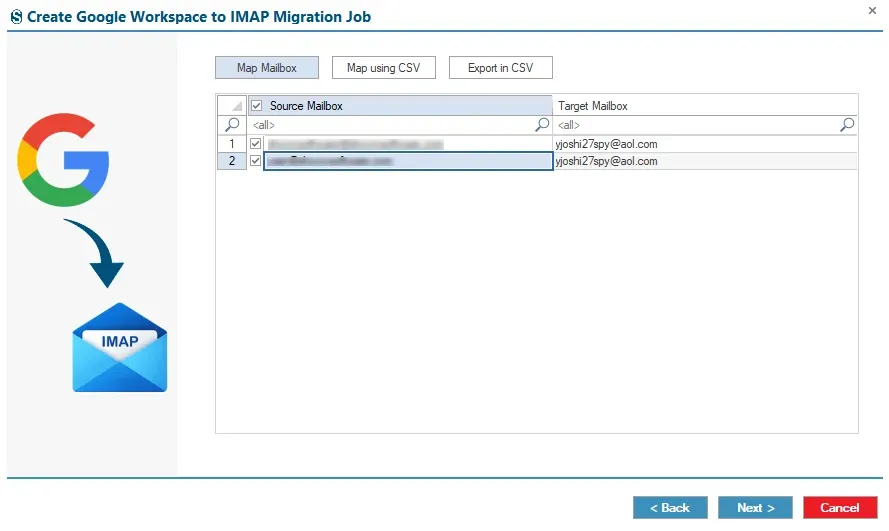This screenshot has width=889, height=531.
Task: Click the search icon in Target Mailbox filter
Action: (846, 124)
